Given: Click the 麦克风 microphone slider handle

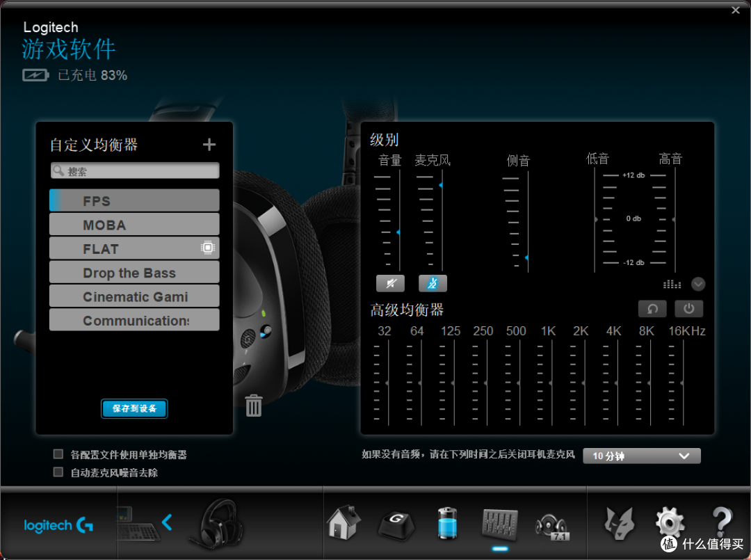Looking at the screenshot, I should 441,185.
